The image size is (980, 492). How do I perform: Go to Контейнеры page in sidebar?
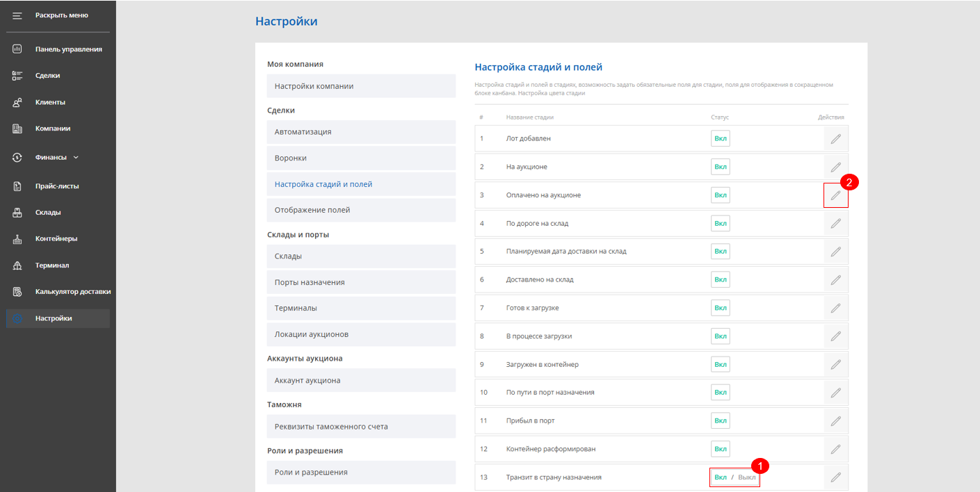pyautogui.click(x=56, y=239)
